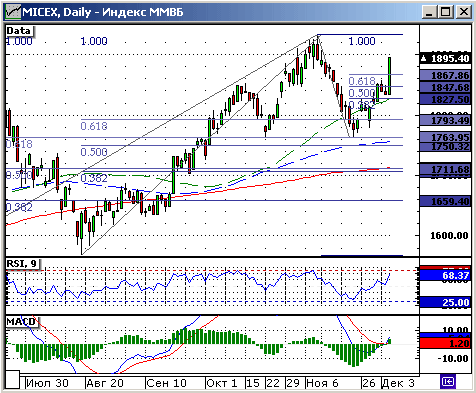Click the 1711.68 price level label
This screenshot has width=476, height=393.
pyautogui.click(x=445, y=169)
